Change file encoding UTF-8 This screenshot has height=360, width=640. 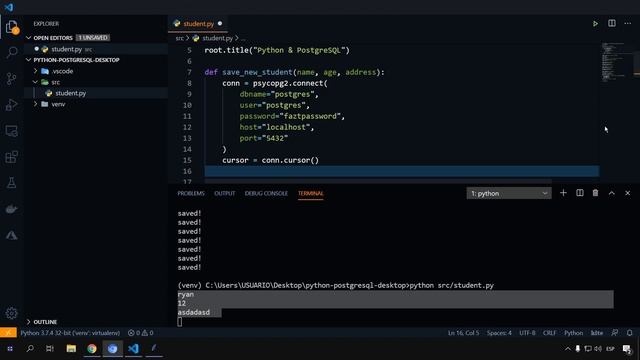pyautogui.click(x=527, y=333)
